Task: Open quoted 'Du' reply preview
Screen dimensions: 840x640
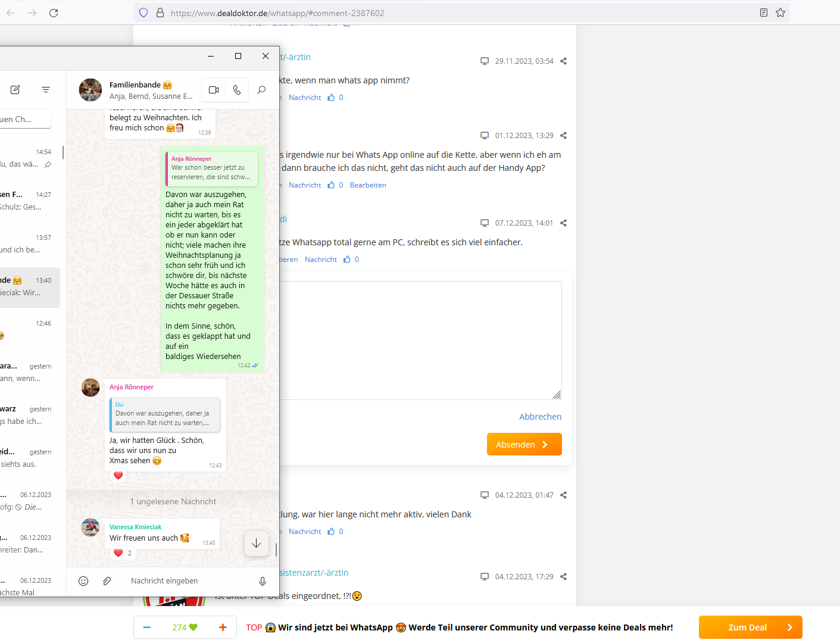Action: [x=165, y=414]
